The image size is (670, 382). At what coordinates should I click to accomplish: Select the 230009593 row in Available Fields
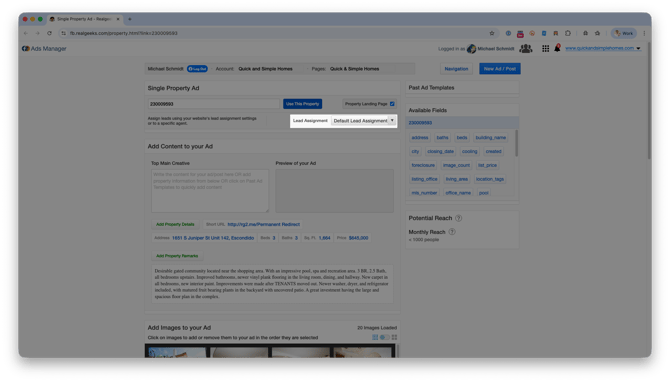[x=462, y=123]
